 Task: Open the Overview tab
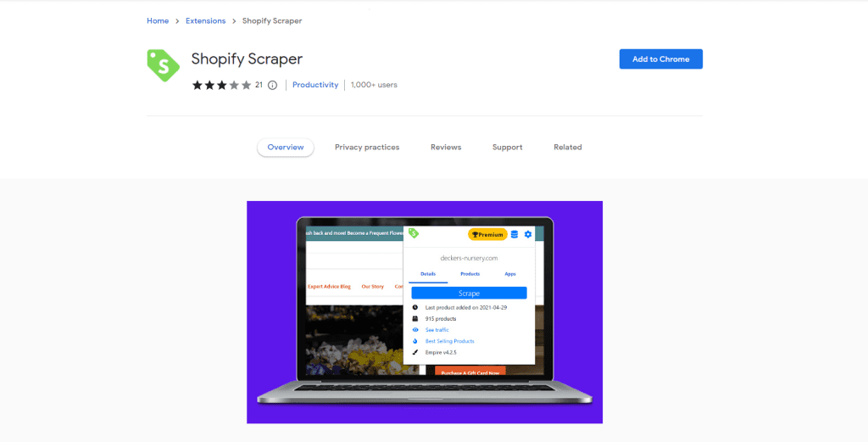286,148
